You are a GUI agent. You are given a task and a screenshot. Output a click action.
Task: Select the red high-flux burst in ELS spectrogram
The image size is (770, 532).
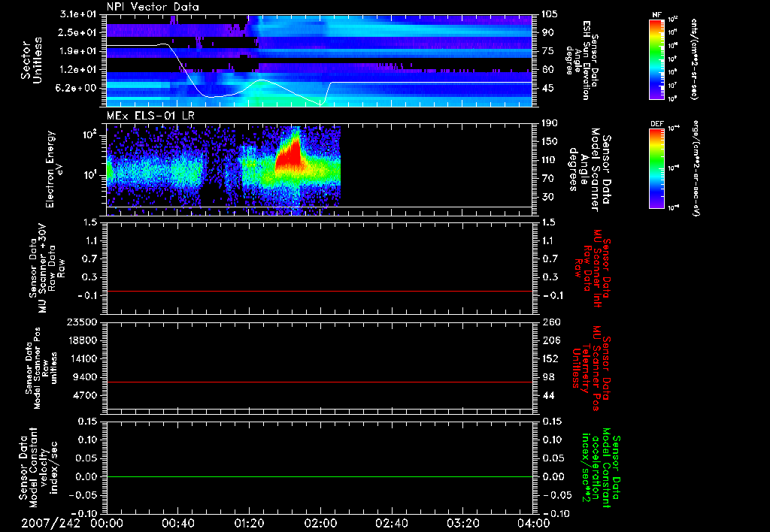(x=288, y=156)
